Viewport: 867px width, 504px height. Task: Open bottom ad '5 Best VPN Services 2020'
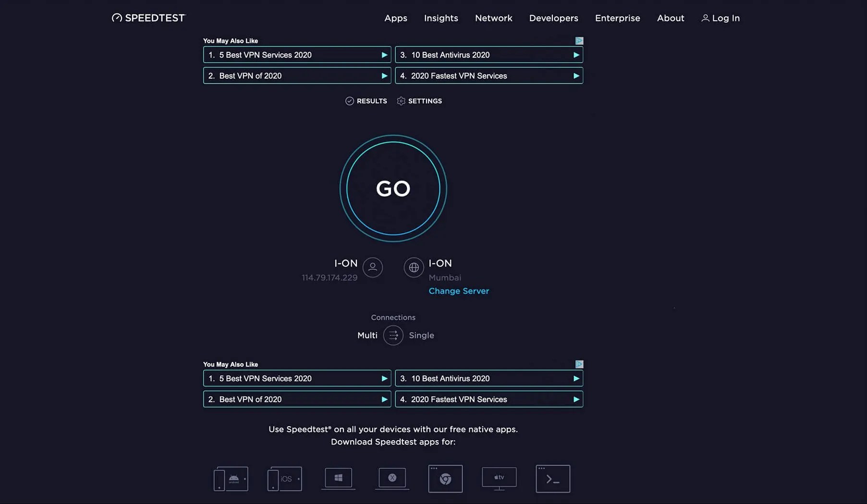click(297, 378)
